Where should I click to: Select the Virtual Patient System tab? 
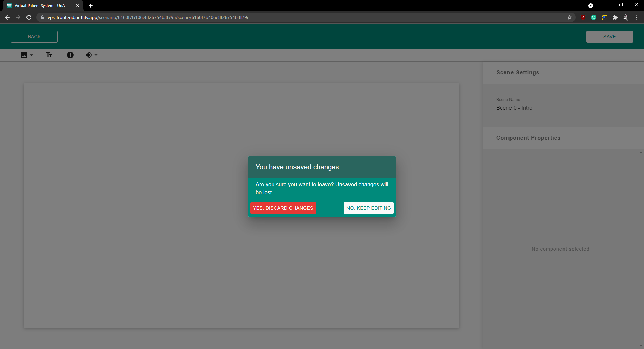[x=40, y=6]
